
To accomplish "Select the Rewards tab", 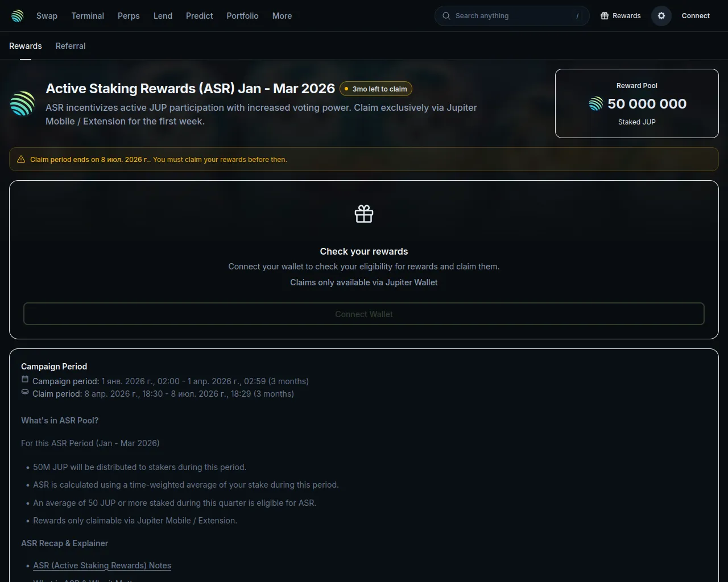I will (x=26, y=46).
